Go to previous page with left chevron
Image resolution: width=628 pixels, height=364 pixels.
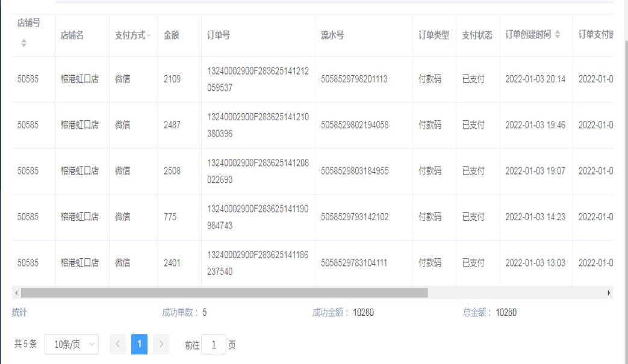pyautogui.click(x=117, y=345)
